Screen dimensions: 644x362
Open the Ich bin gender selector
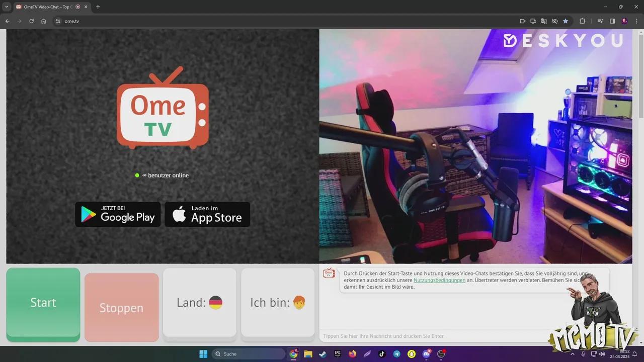click(278, 303)
